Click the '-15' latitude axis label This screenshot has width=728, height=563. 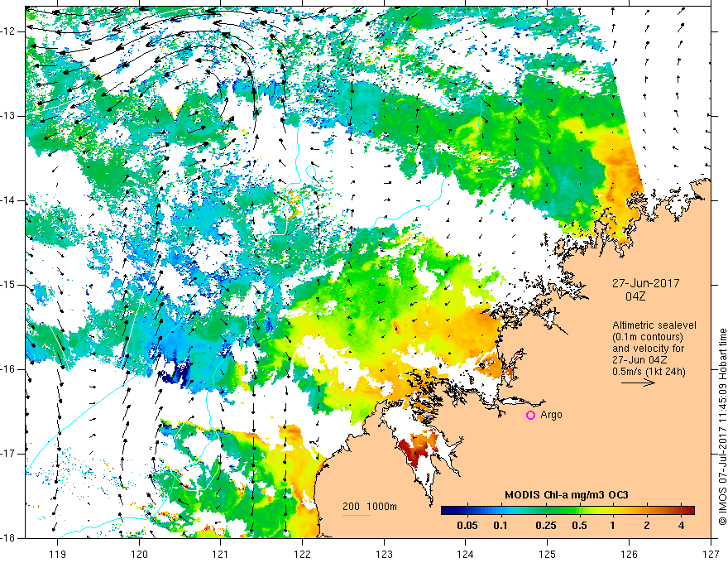click(x=9, y=285)
